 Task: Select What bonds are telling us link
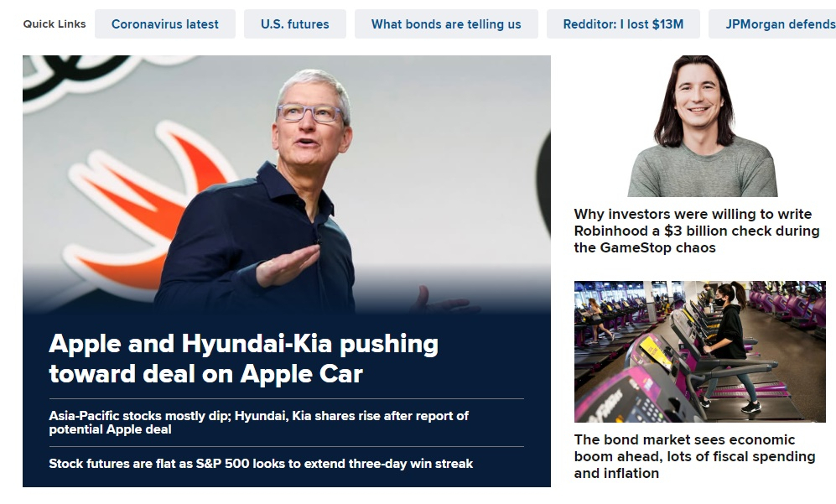[446, 24]
